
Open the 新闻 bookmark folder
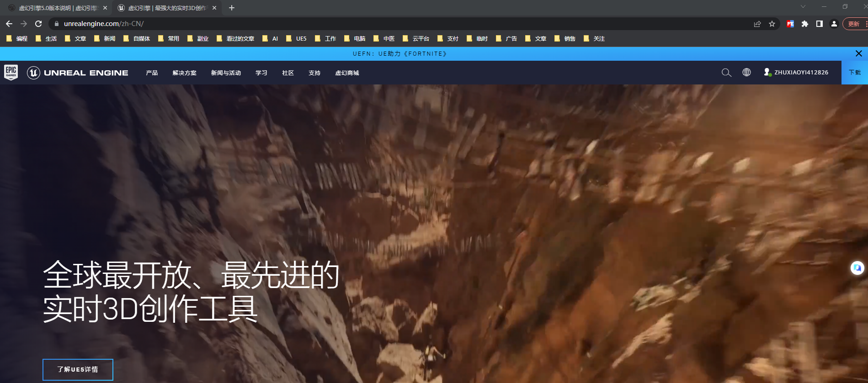[105, 38]
